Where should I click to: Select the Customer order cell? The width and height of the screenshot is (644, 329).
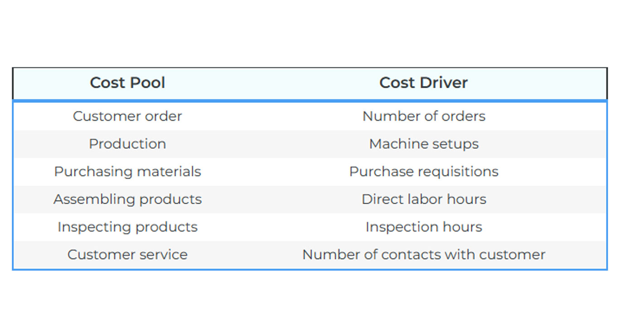pyautogui.click(x=127, y=116)
